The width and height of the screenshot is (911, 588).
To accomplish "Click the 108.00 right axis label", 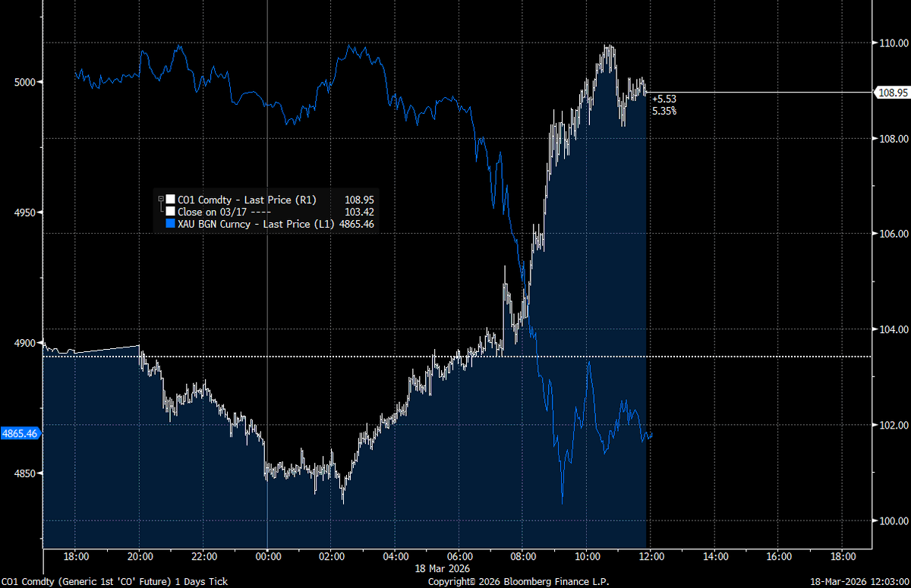I will [x=894, y=139].
